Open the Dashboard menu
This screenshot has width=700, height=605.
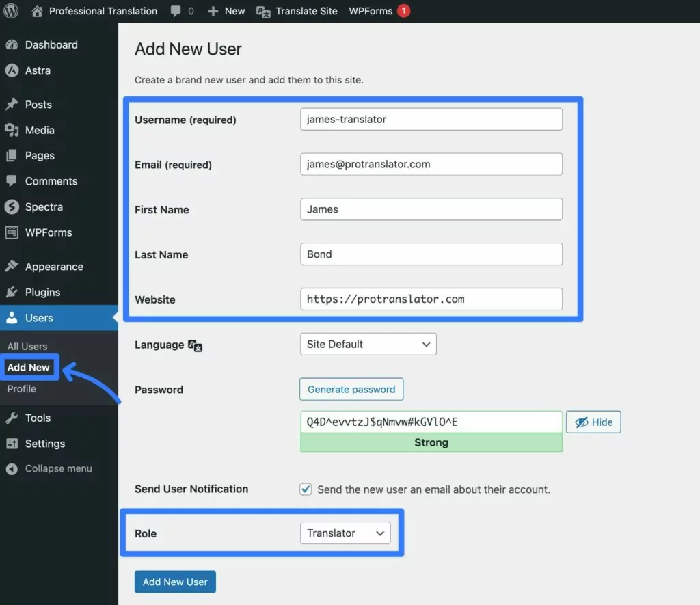[x=51, y=44]
